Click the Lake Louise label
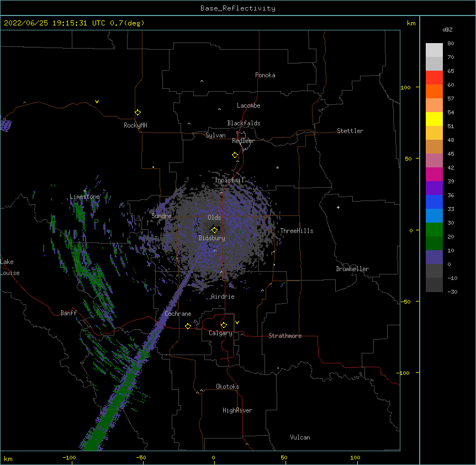Viewport: 476px width, 465px height. (x=10, y=267)
